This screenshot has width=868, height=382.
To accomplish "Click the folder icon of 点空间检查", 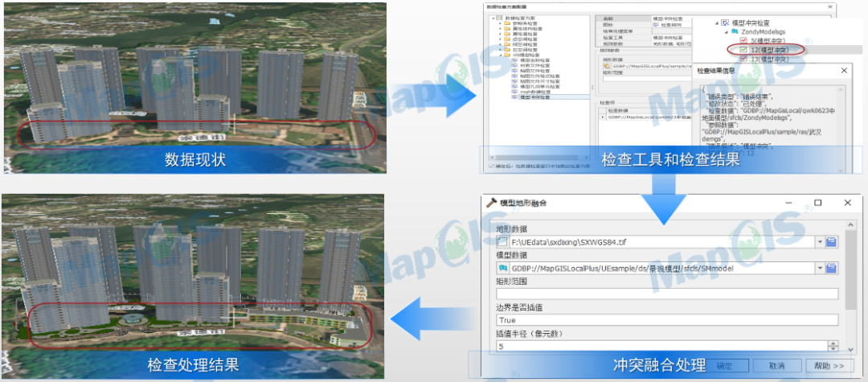I will tap(507, 39).
